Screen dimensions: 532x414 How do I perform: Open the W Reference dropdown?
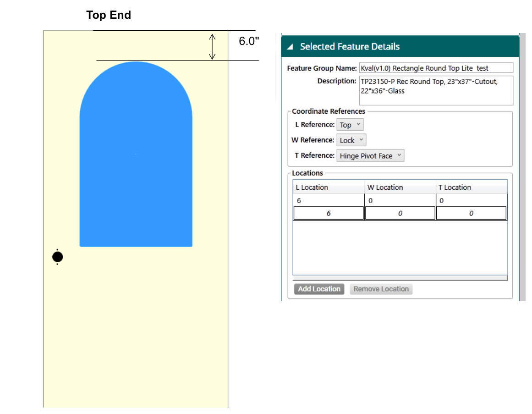[x=351, y=140]
